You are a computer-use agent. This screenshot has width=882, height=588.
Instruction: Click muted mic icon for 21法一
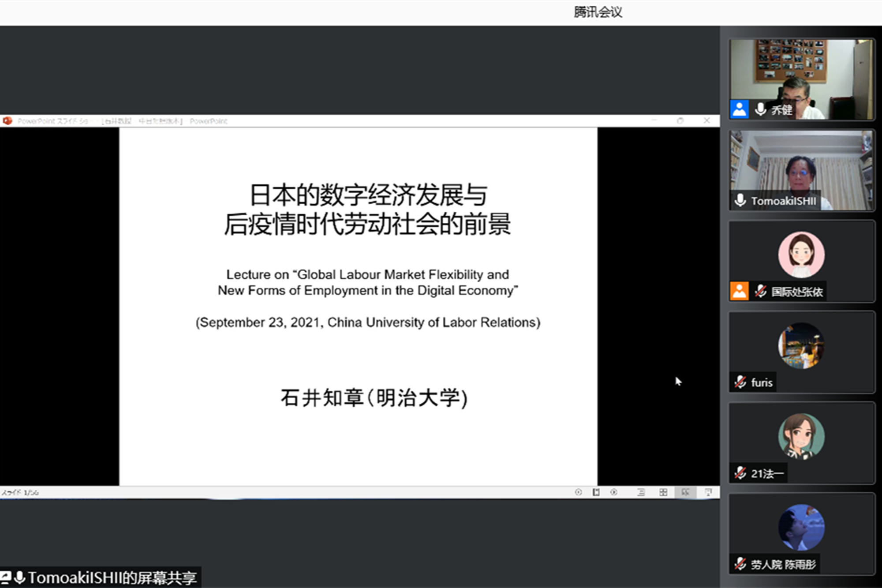(740, 473)
